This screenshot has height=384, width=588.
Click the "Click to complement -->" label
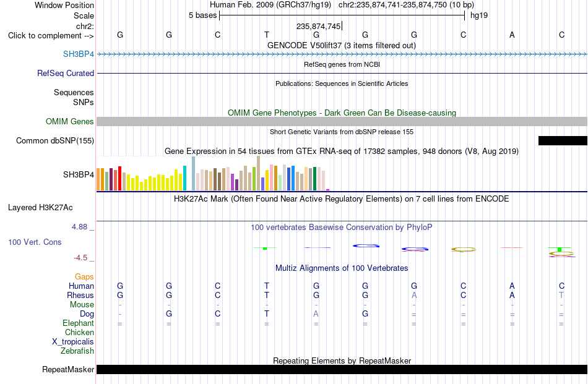click(51, 36)
